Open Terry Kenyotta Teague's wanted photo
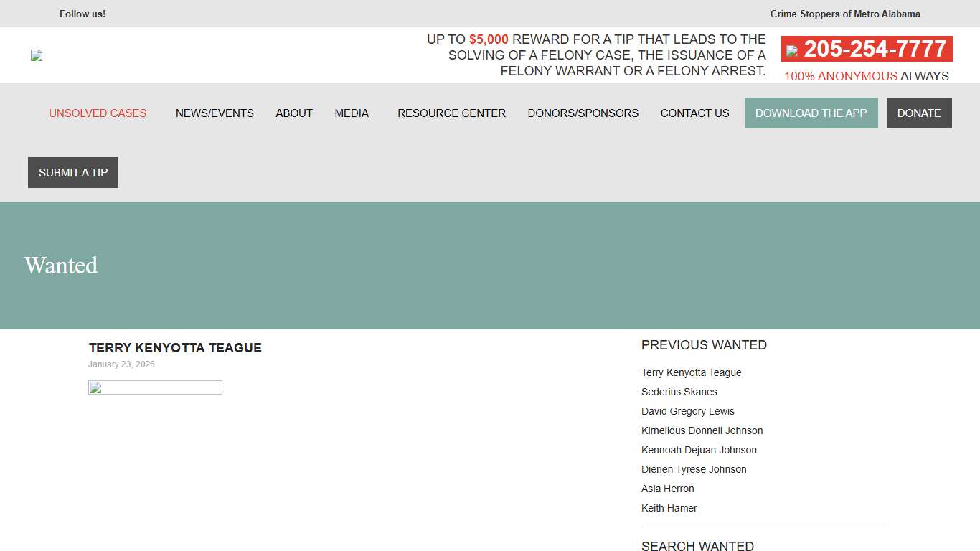This screenshot has width=980, height=551. point(155,387)
